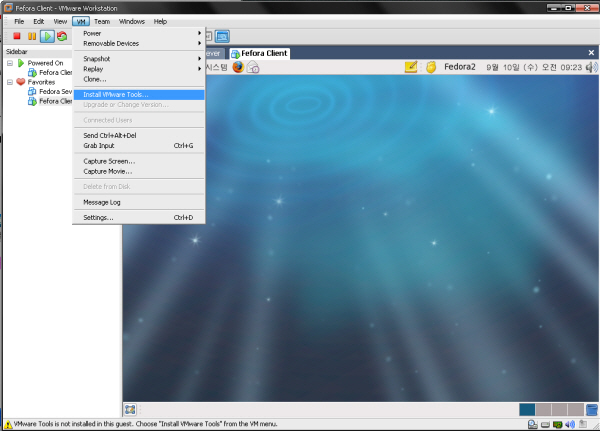Expand the Replay submenu
The image size is (600, 431).
point(139,69)
